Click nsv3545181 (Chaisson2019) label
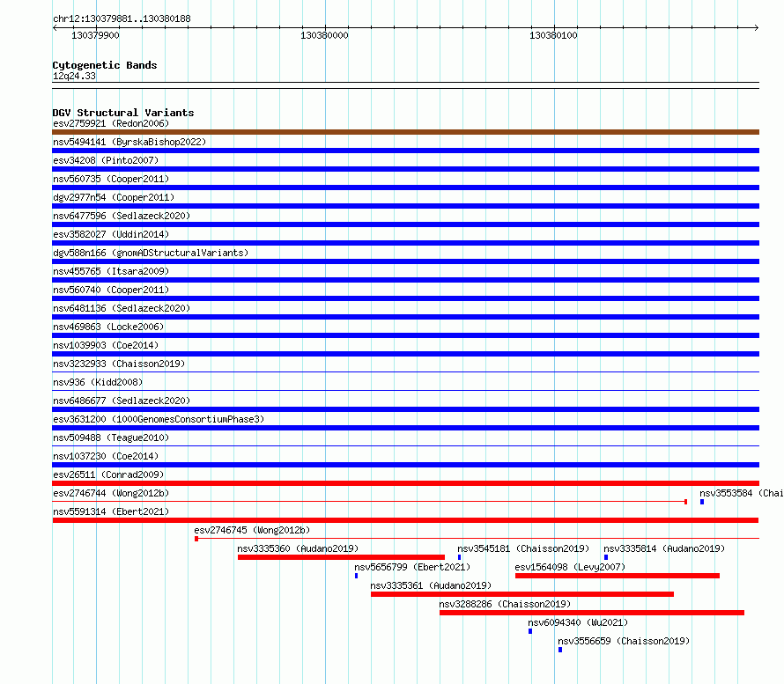The image size is (784, 684). click(x=523, y=548)
